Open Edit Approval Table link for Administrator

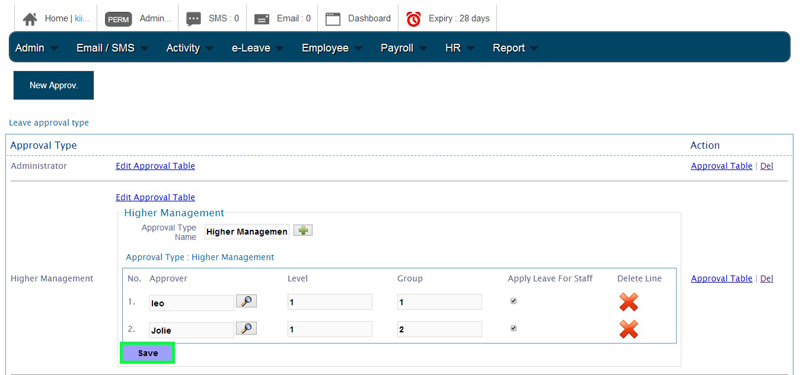[155, 166]
